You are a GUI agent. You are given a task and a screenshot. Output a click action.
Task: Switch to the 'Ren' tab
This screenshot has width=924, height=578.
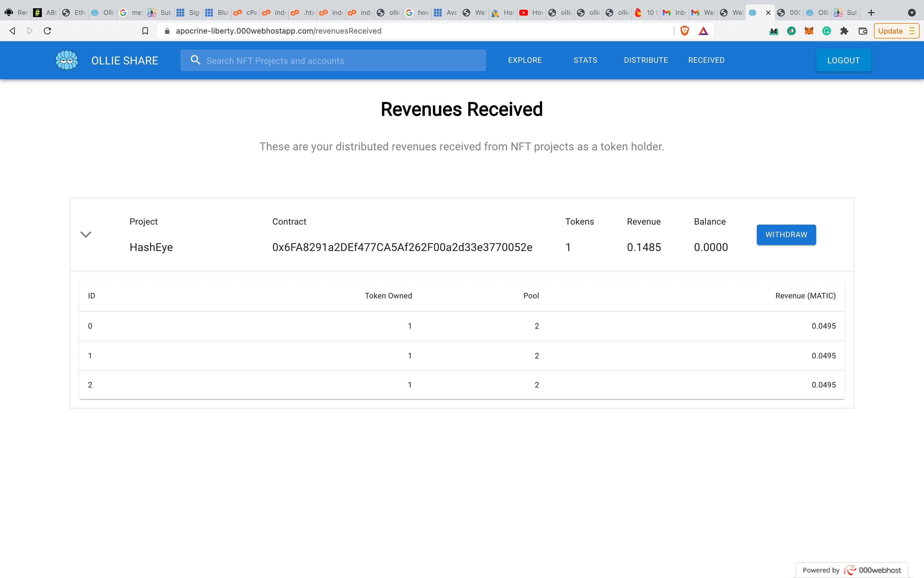tap(17, 13)
